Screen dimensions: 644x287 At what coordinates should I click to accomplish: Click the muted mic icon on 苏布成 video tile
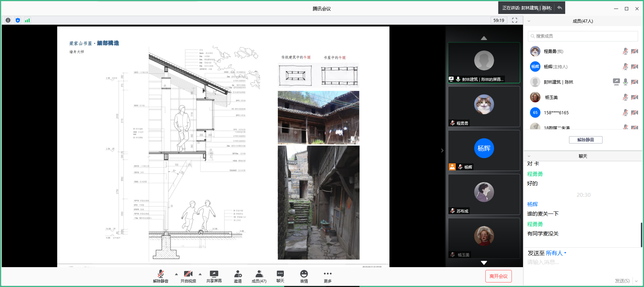coord(453,211)
